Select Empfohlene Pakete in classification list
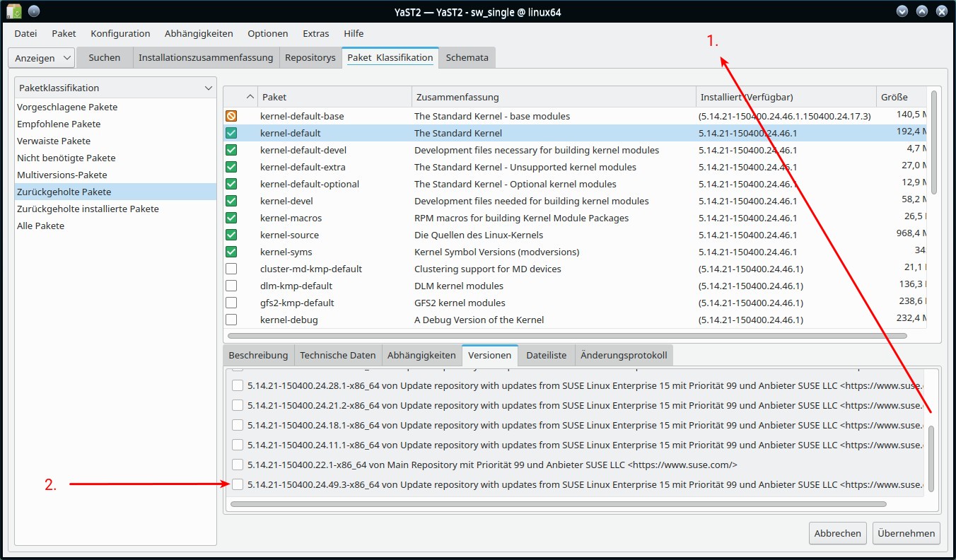Viewport: 956px width, 560px height. (x=116, y=124)
